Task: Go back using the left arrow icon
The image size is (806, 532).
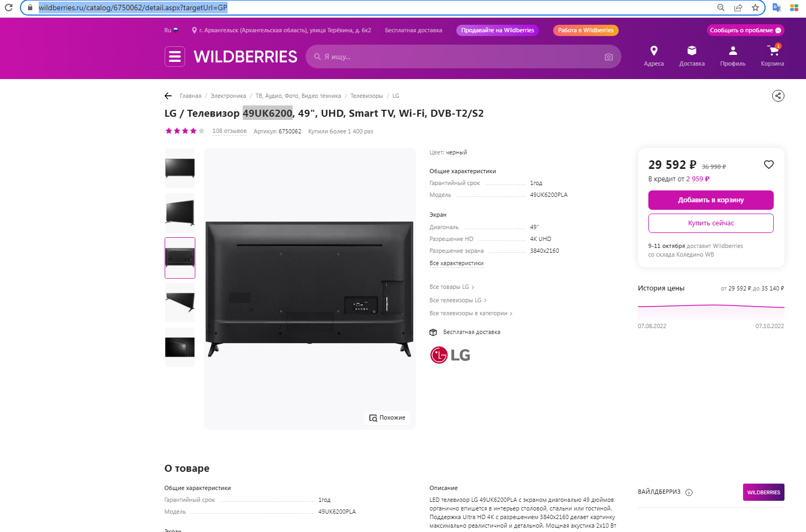Action: point(168,96)
